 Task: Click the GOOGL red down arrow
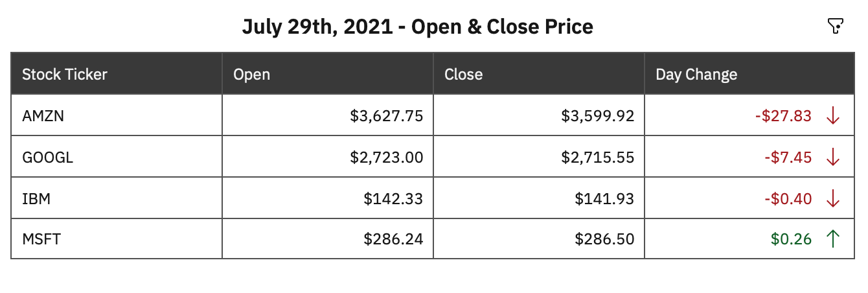click(833, 157)
